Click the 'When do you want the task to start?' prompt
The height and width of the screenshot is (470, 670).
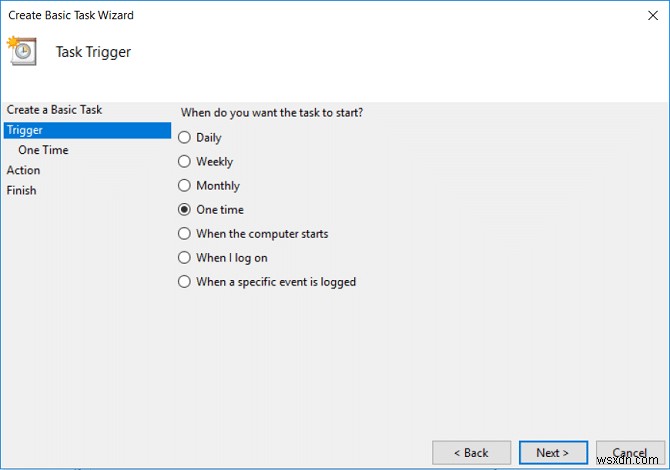coord(272,113)
